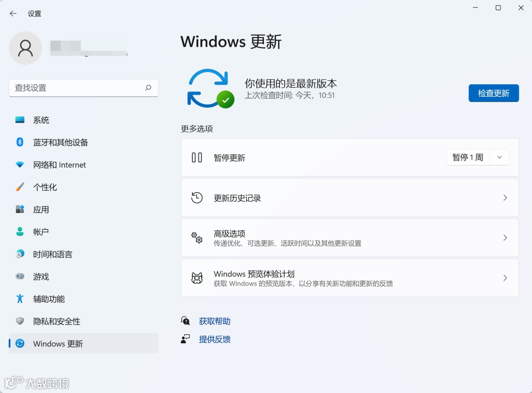Click 上次检查时间 timestamp text
This screenshot has height=393, width=532.
(x=290, y=96)
